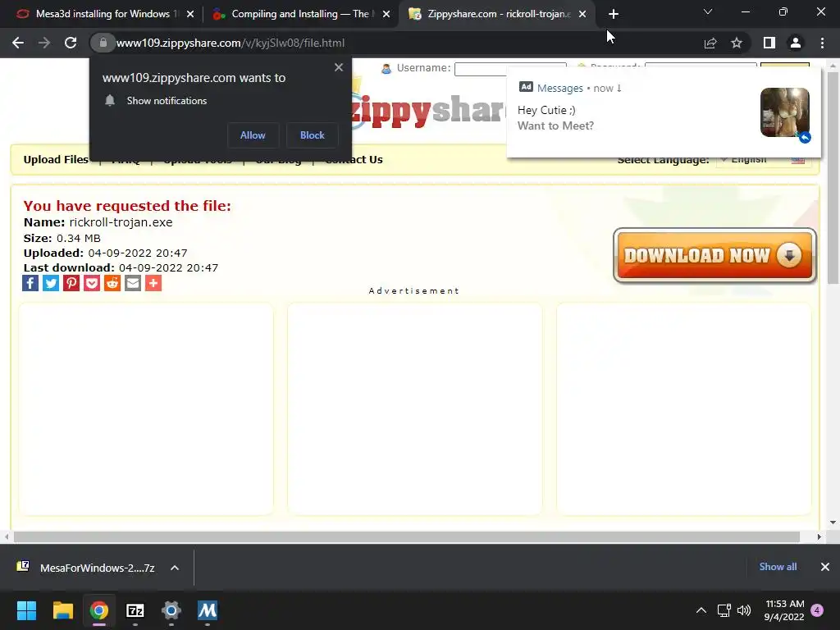This screenshot has width=840, height=630.
Task: Open Contact Us link
Action: [x=354, y=160]
